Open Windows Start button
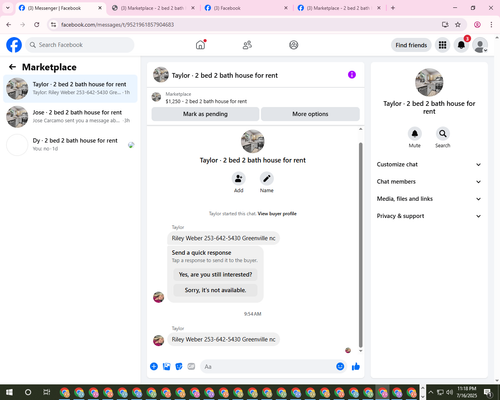The width and height of the screenshot is (500, 400). click(x=9, y=392)
